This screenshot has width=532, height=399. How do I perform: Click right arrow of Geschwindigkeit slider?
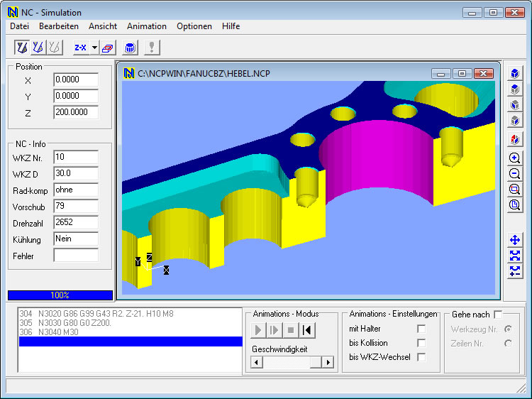pyautogui.click(x=328, y=362)
